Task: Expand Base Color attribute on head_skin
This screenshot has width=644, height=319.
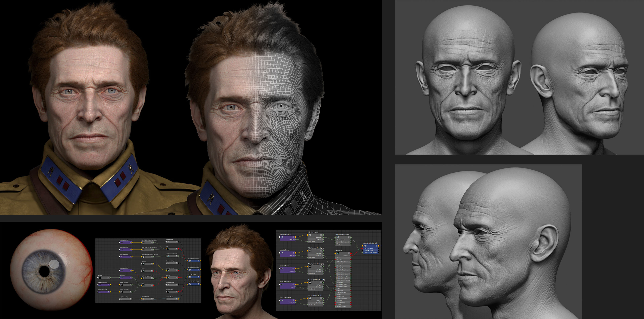Action: pyautogui.click(x=337, y=260)
